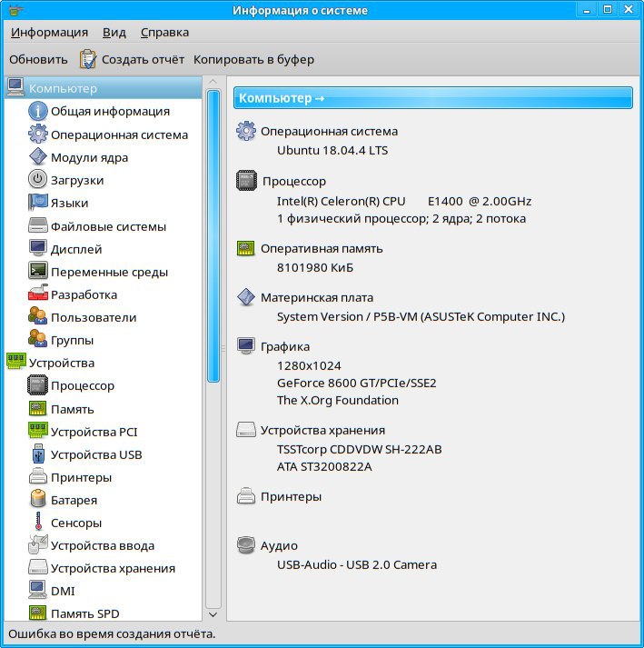Open the Информация menu
This screenshot has width=644, height=648.
[x=49, y=32]
